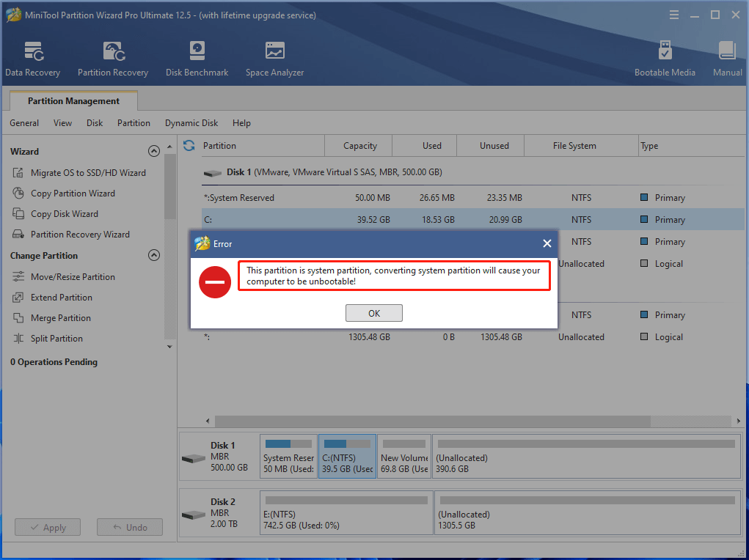This screenshot has height=560, width=749.
Task: Click the Disk 1 icon in partition list header
Action: click(x=213, y=173)
